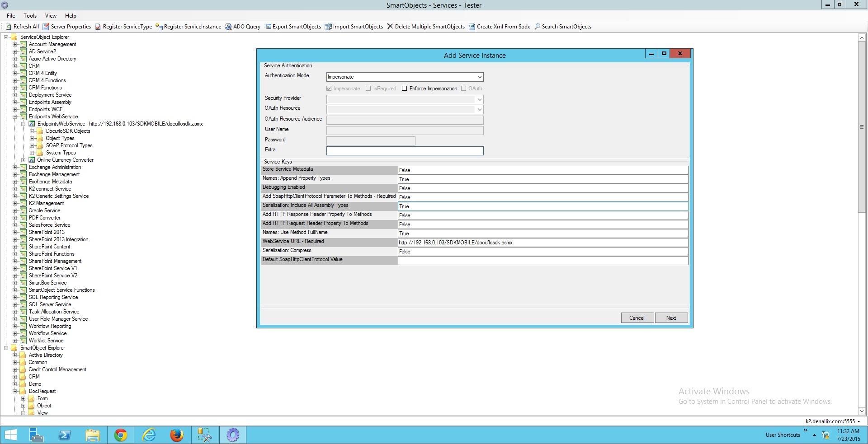Open Server Manager from the taskbar
Screen dimensions: 868x444
tap(36, 435)
